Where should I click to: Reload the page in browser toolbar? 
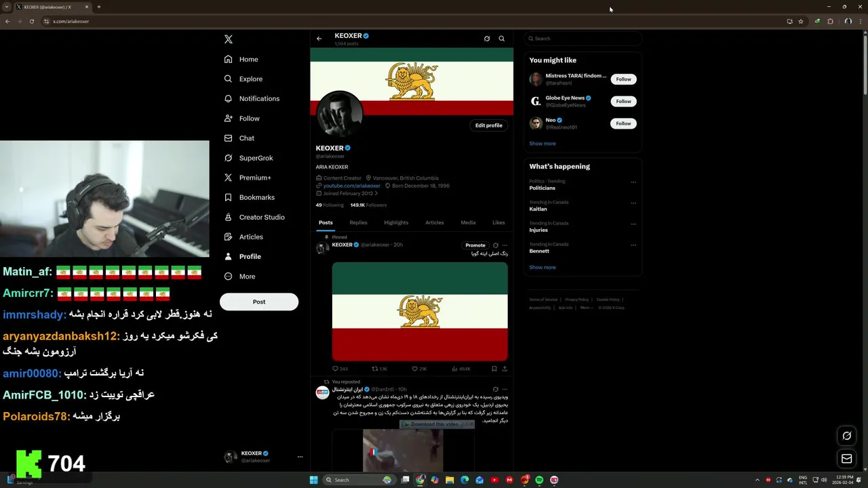click(x=31, y=21)
